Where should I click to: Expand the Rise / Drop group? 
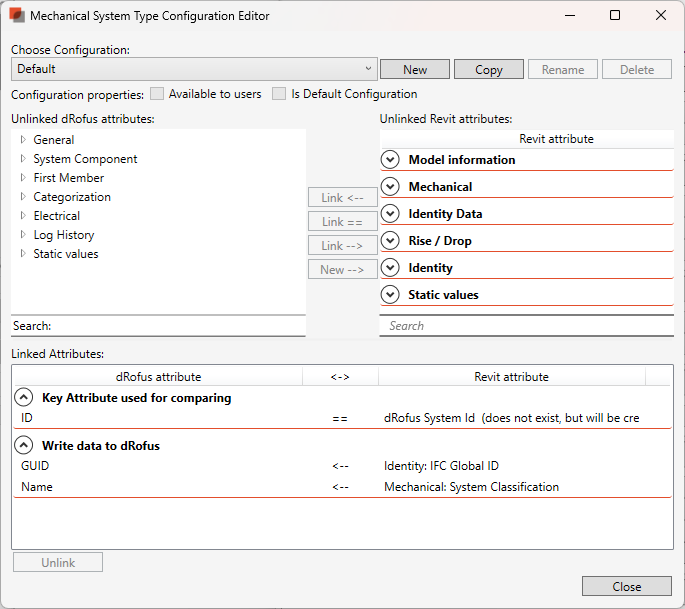390,241
